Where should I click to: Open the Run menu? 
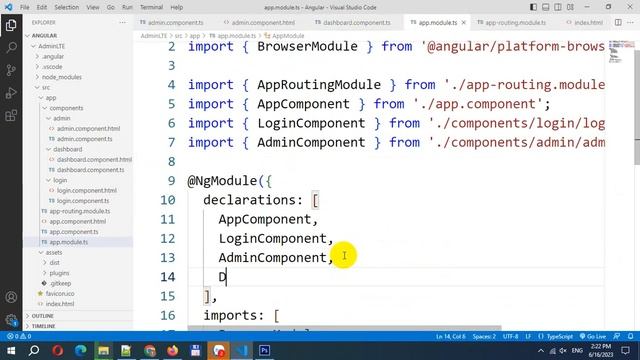[127, 7]
